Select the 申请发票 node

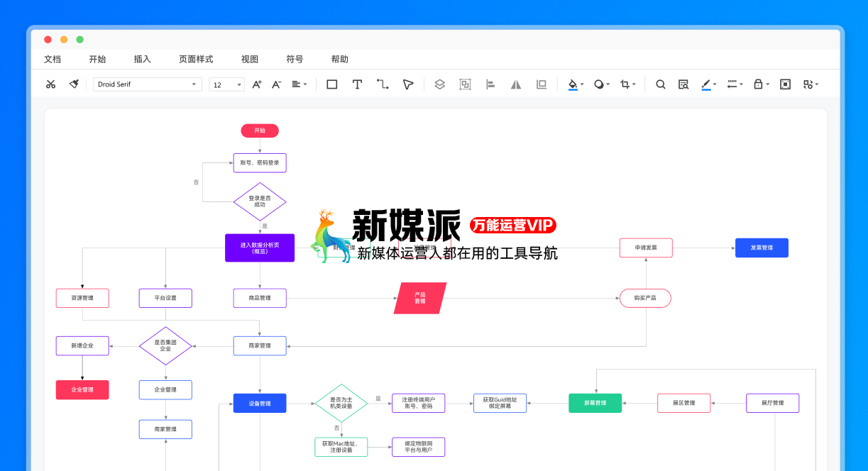(x=645, y=248)
